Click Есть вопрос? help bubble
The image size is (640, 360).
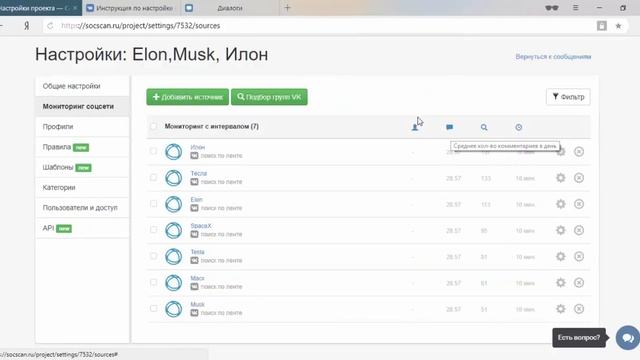pyautogui.click(x=579, y=338)
